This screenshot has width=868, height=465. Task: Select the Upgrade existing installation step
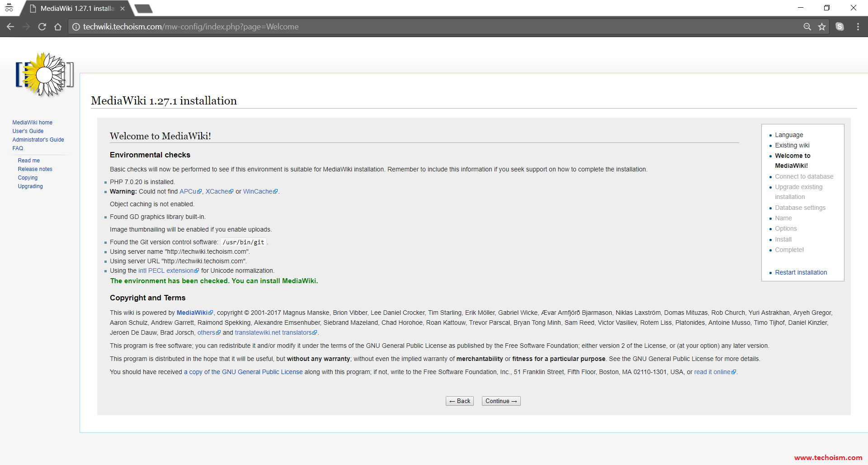[x=798, y=192]
